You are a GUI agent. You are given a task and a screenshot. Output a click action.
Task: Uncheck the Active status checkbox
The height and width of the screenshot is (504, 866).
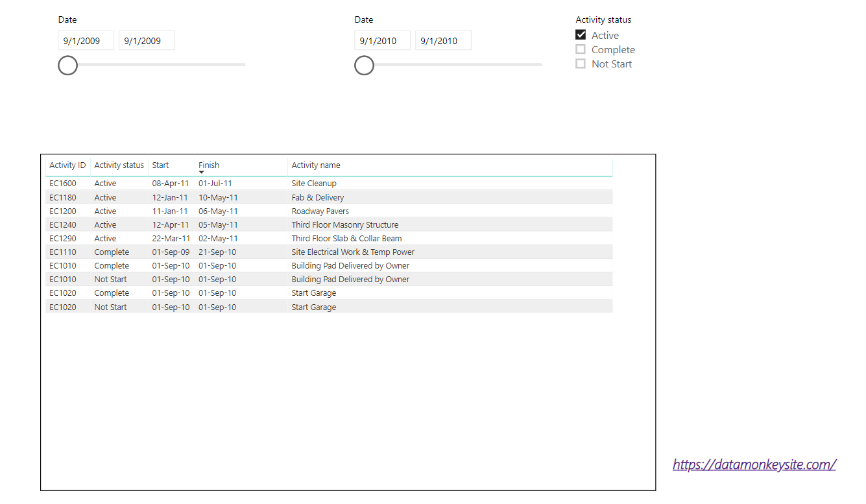point(581,35)
